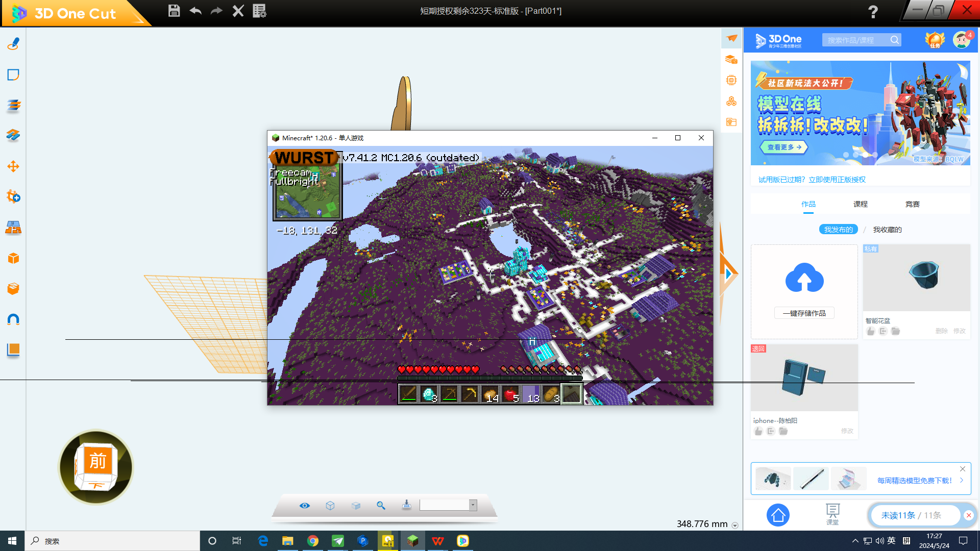Collapse the side panel with orange arrow
The image size is (980, 551).
(x=728, y=274)
